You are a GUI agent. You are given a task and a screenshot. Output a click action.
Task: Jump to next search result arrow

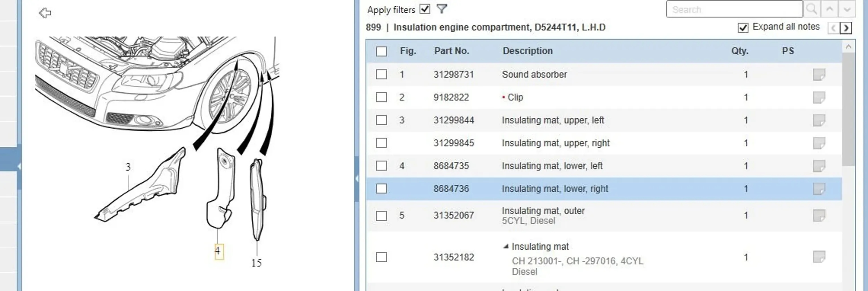(x=847, y=9)
